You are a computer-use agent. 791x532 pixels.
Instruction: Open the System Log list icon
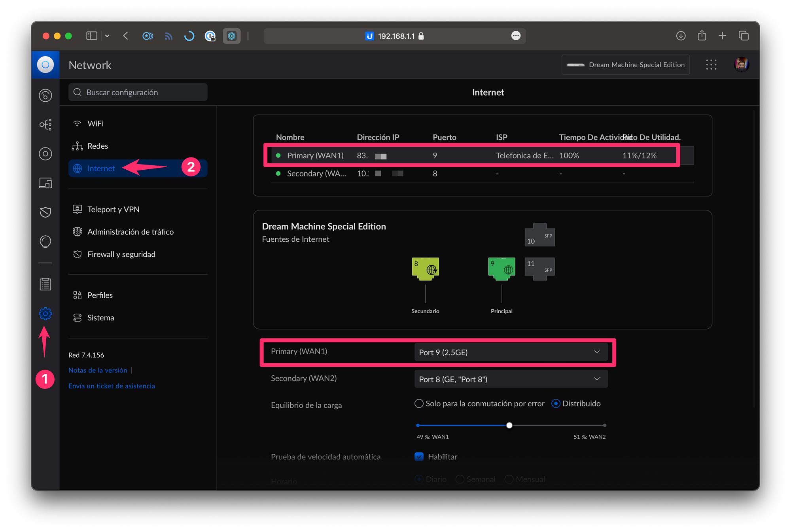tap(45, 284)
